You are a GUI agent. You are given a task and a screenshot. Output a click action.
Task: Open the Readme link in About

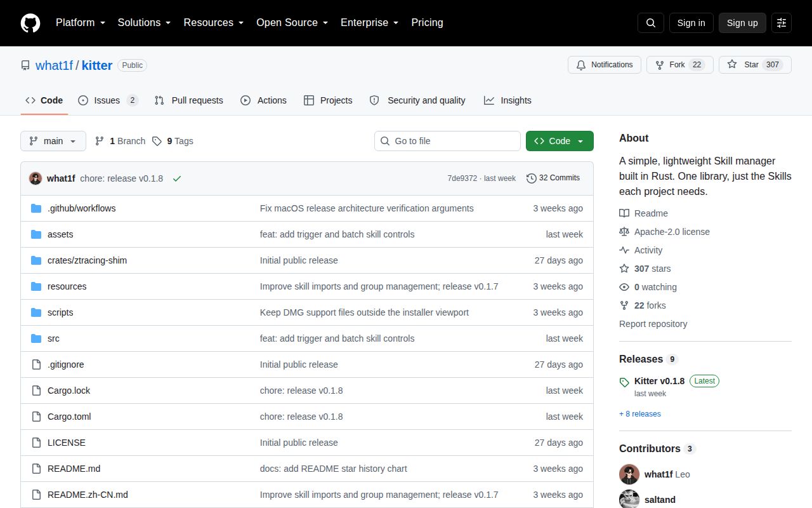[643, 213]
